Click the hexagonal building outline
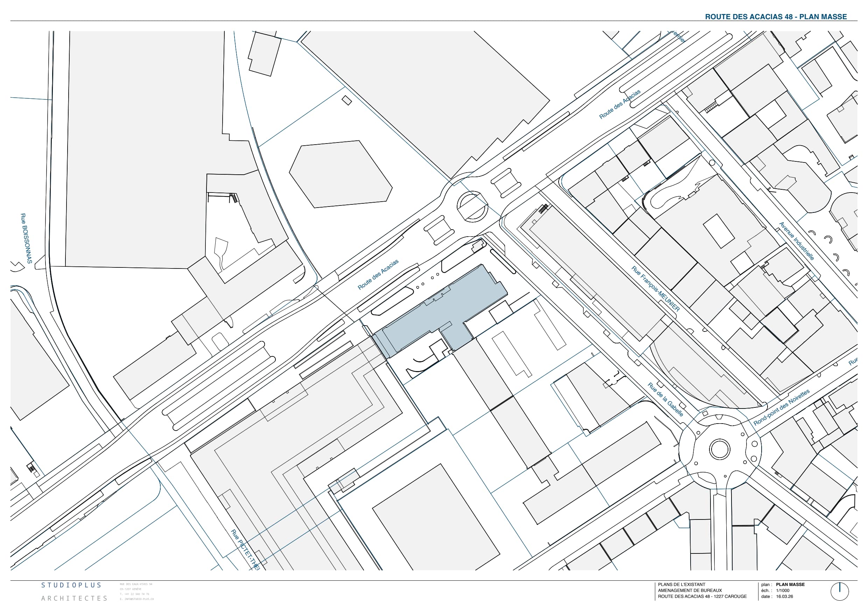The height and width of the screenshot is (614, 868). point(340,174)
